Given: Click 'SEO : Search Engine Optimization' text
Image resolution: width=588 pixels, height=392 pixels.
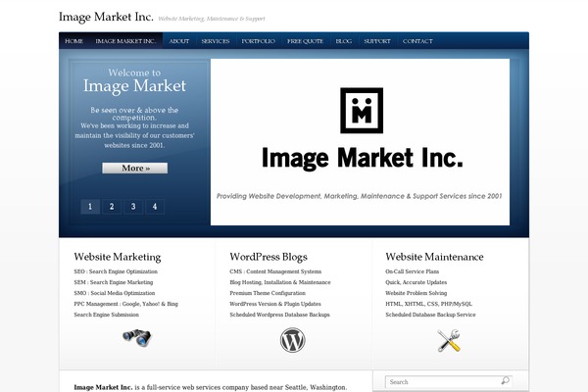Looking at the screenshot, I should coord(116,271).
